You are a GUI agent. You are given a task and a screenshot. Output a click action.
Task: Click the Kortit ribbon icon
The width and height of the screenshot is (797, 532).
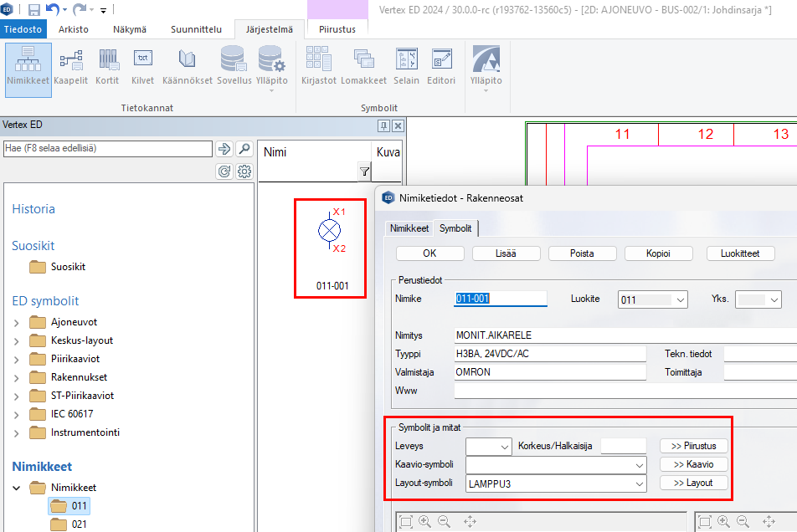(x=108, y=65)
